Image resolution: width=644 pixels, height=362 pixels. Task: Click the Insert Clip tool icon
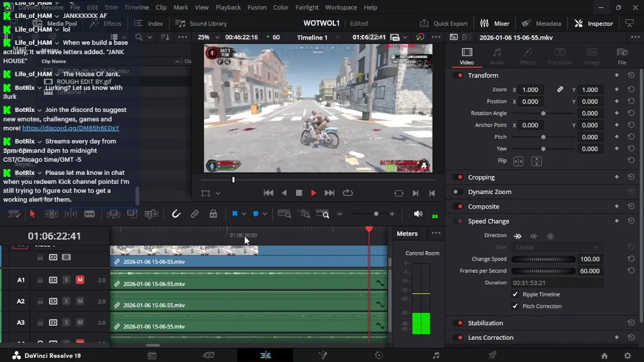click(114, 214)
